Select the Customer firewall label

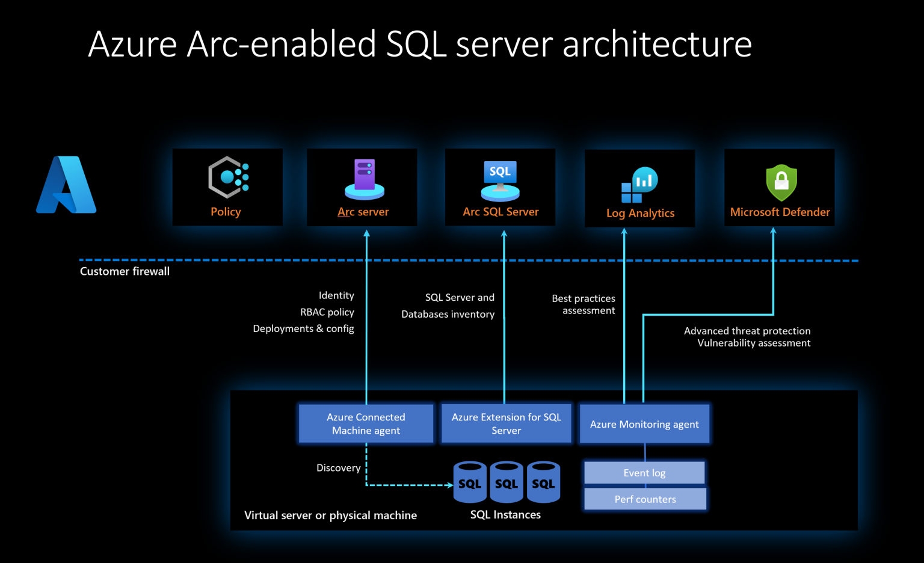[125, 271]
